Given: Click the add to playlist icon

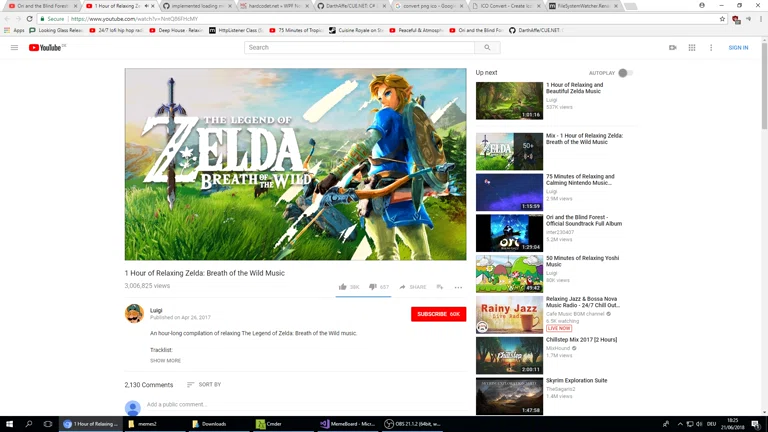Looking at the screenshot, I should coord(439,287).
